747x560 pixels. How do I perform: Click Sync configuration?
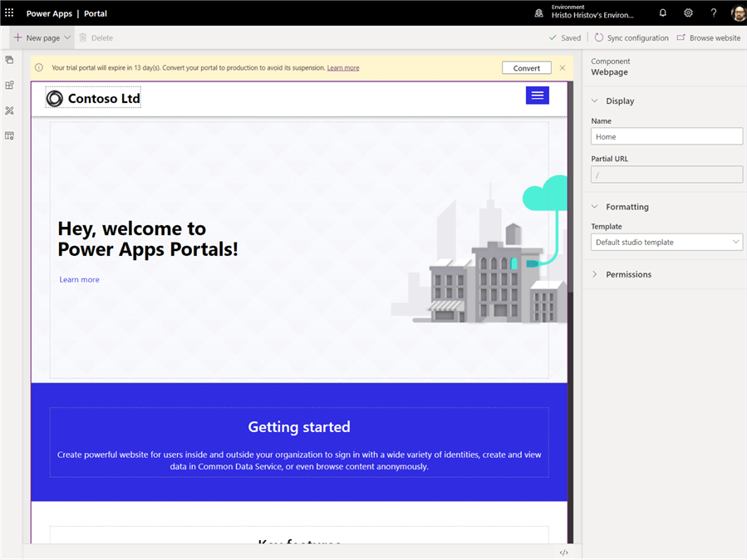(x=632, y=37)
